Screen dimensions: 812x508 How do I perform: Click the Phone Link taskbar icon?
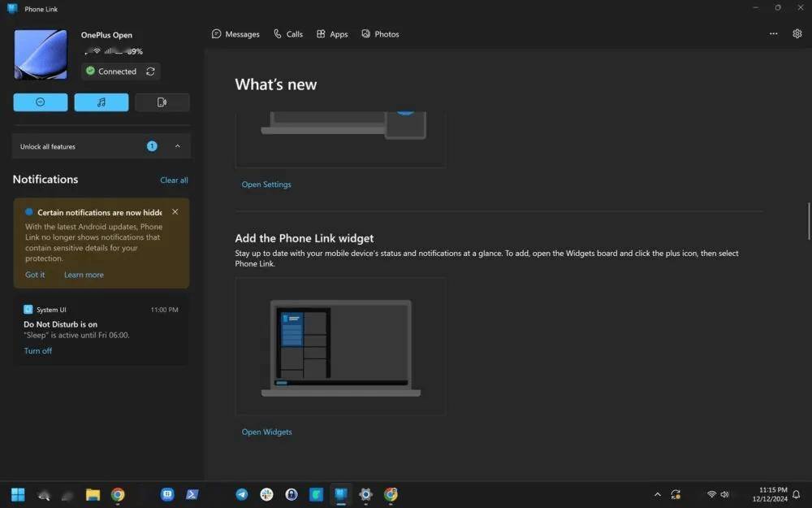click(x=341, y=494)
